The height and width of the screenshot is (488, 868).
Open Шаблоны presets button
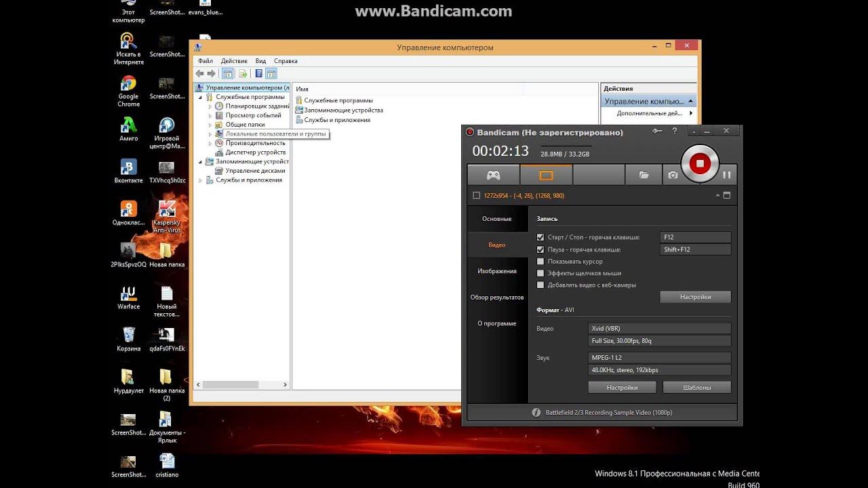pos(696,388)
